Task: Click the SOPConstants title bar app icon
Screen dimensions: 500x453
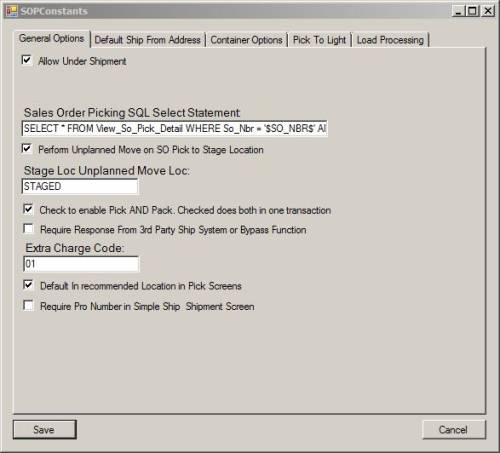Action: 12,11
